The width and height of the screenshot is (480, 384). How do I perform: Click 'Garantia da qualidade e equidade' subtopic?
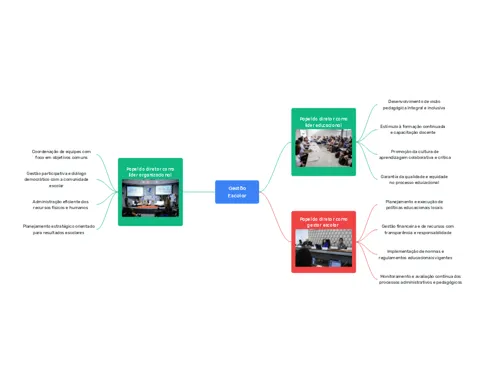point(414,180)
